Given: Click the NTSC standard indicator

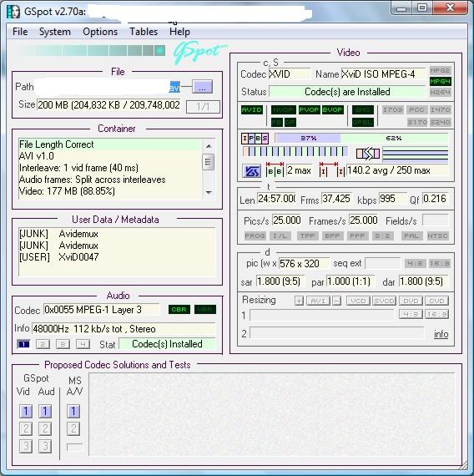Looking at the screenshot, I should pyautogui.click(x=437, y=235).
